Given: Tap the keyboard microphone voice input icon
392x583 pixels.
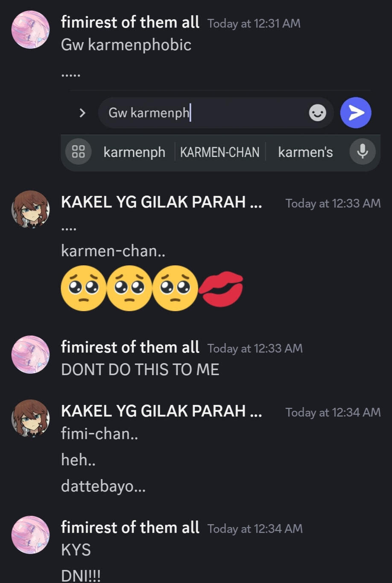Looking at the screenshot, I should [363, 152].
